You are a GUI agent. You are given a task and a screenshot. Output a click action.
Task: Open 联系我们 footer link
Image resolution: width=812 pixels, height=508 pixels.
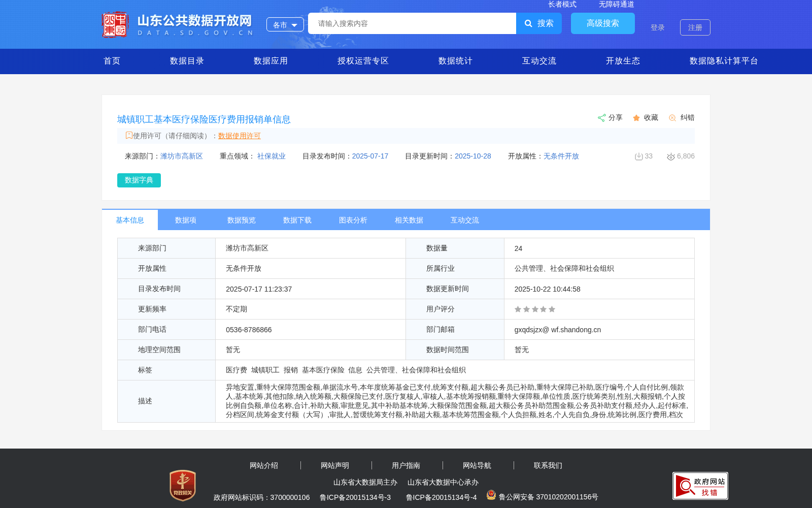(548, 465)
